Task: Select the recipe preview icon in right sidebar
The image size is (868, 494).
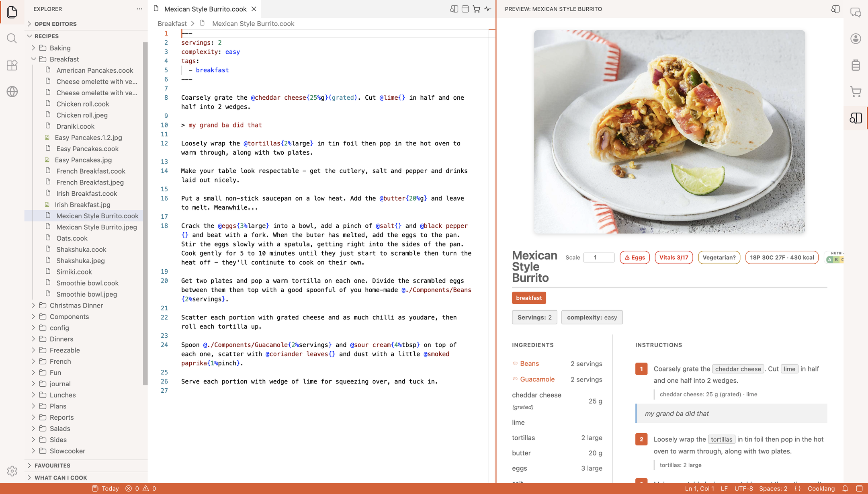Action: click(856, 118)
